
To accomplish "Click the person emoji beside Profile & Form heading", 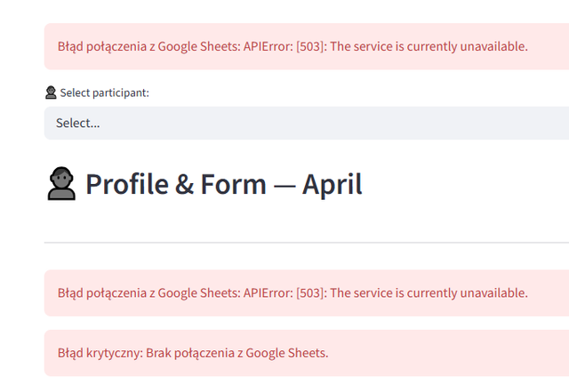I will point(61,184).
